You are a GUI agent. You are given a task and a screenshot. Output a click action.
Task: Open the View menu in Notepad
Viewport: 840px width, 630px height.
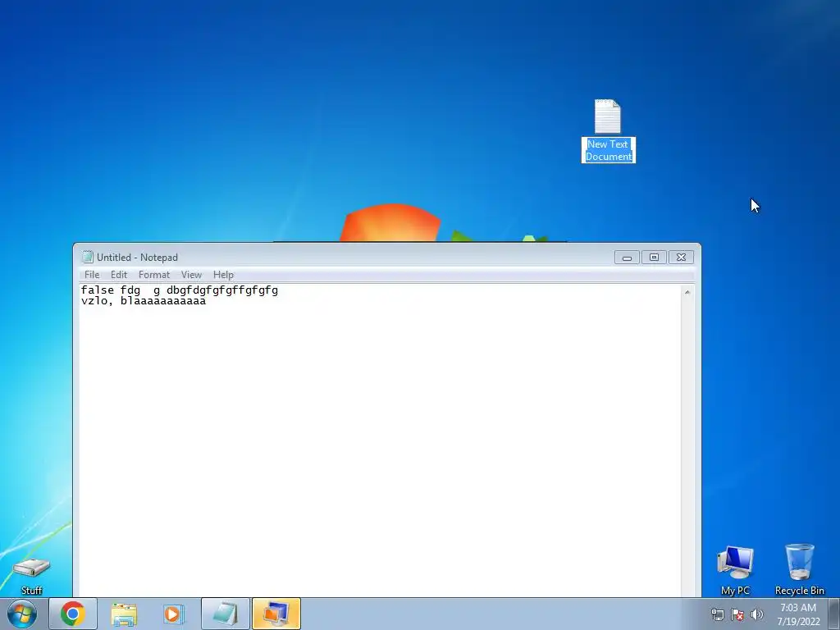click(x=191, y=275)
